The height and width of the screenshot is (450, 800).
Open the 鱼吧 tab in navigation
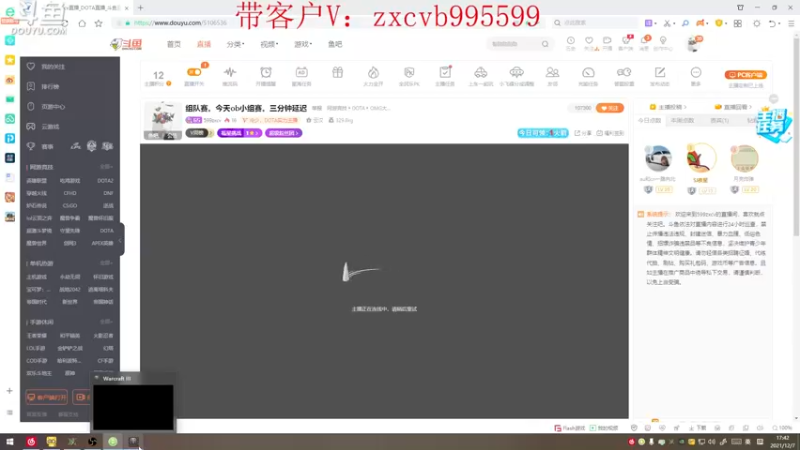[335, 44]
